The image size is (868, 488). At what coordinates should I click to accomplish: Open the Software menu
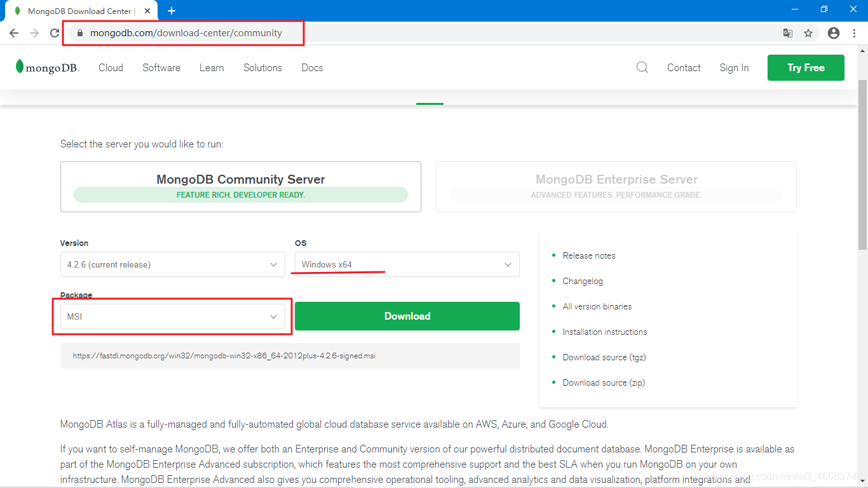pyautogui.click(x=161, y=67)
